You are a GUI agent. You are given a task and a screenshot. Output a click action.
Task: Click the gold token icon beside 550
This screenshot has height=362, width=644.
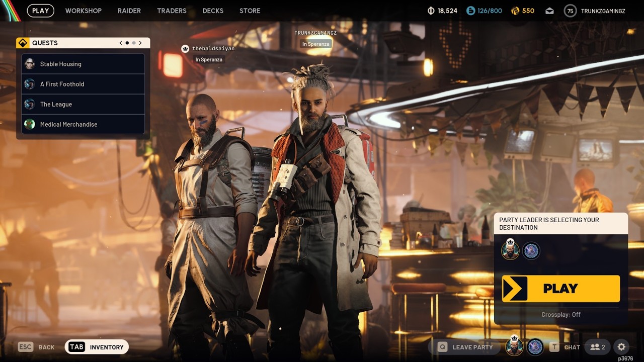pyautogui.click(x=515, y=11)
